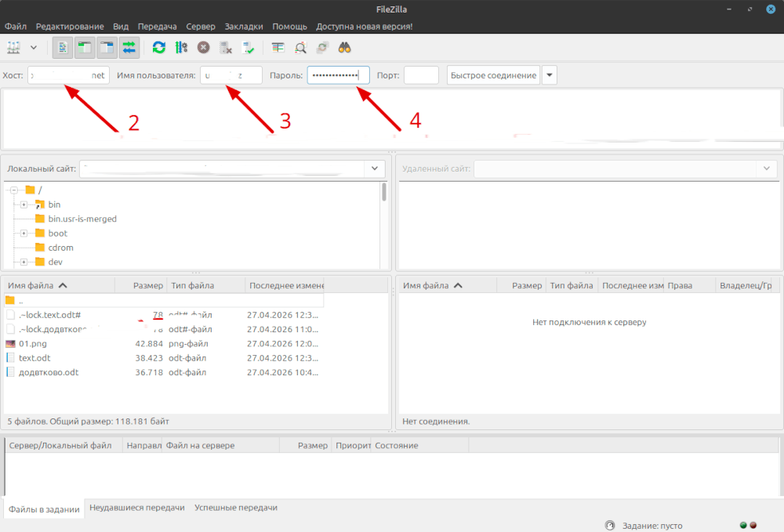Select the 01.png file
This screenshot has height=532, width=784.
tap(164, 344)
